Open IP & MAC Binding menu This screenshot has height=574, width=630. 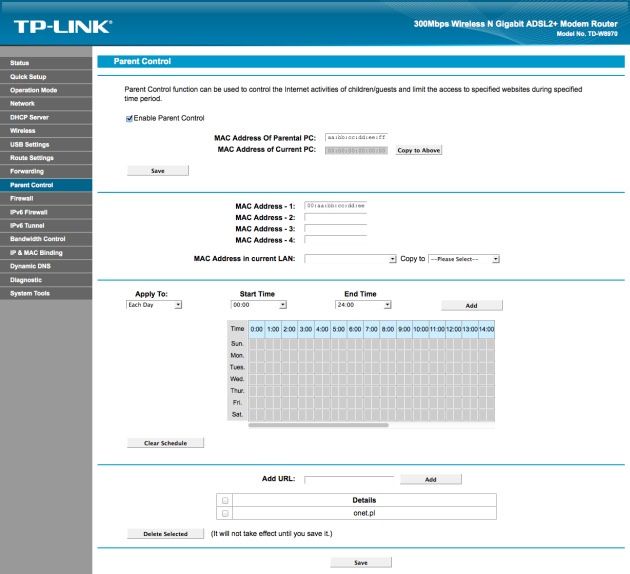tap(46, 253)
